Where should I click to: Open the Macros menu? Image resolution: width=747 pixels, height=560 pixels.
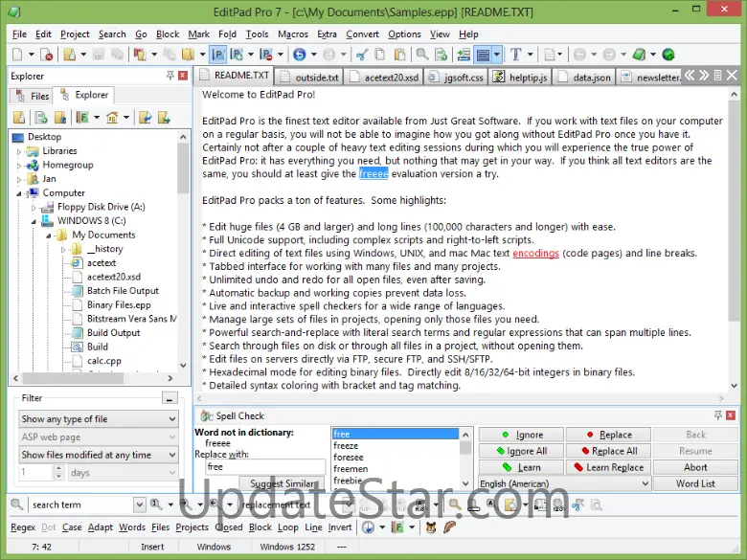[292, 34]
